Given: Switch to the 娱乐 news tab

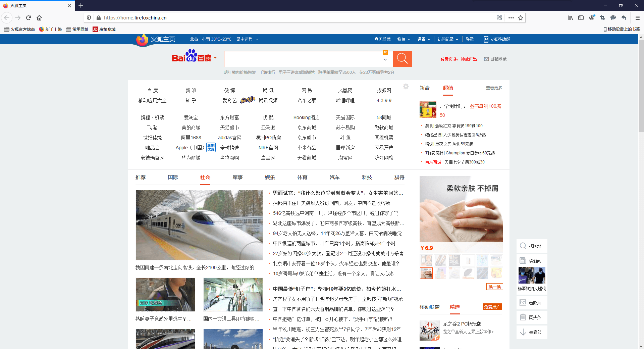Looking at the screenshot, I should pyautogui.click(x=270, y=177).
